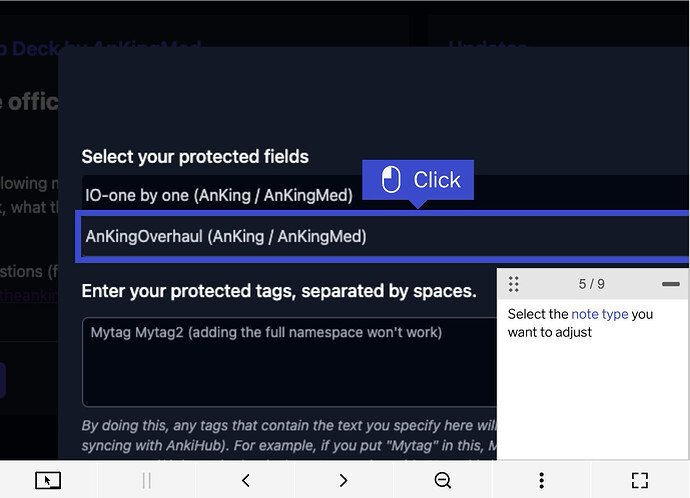The height and width of the screenshot is (498, 690).
Task: Click the "Select your protected fields" heading
Action: (x=195, y=157)
